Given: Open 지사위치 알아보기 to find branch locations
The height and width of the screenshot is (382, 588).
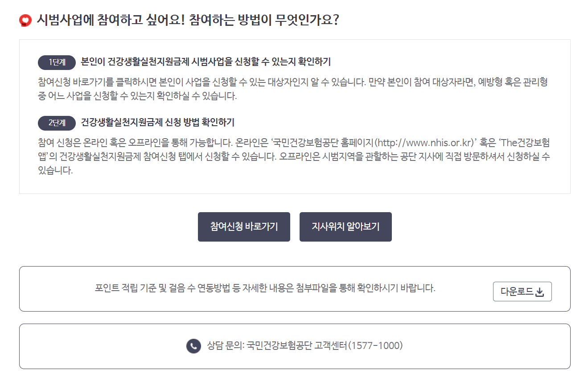Looking at the screenshot, I should point(345,227).
